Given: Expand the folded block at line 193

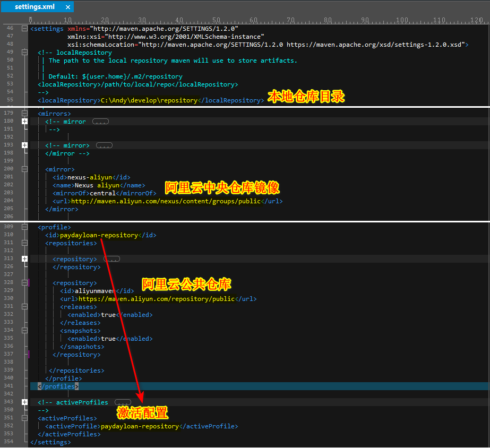Looking at the screenshot, I should pos(24,145).
